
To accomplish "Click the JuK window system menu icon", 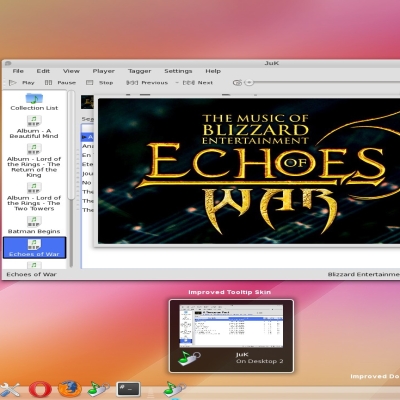I will click(x=8, y=63).
